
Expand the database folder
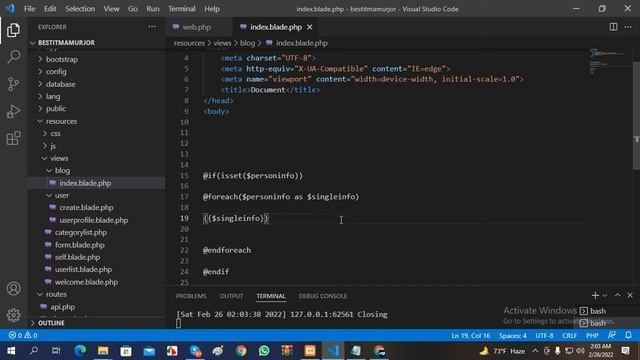coord(60,84)
